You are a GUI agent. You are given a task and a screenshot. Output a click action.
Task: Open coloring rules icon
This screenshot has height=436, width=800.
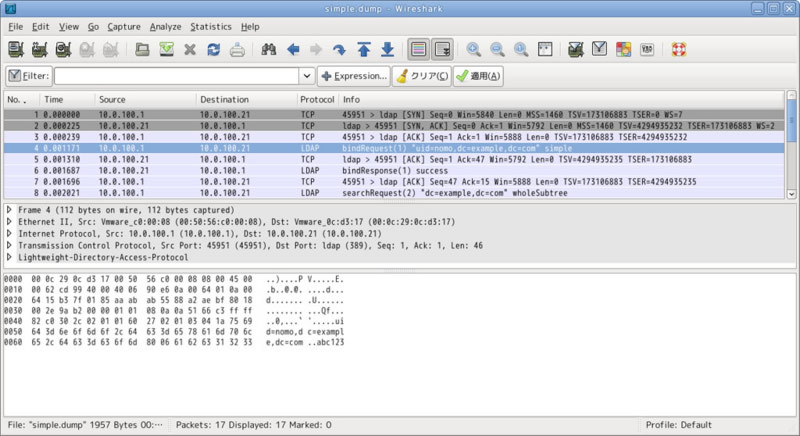tap(623, 49)
